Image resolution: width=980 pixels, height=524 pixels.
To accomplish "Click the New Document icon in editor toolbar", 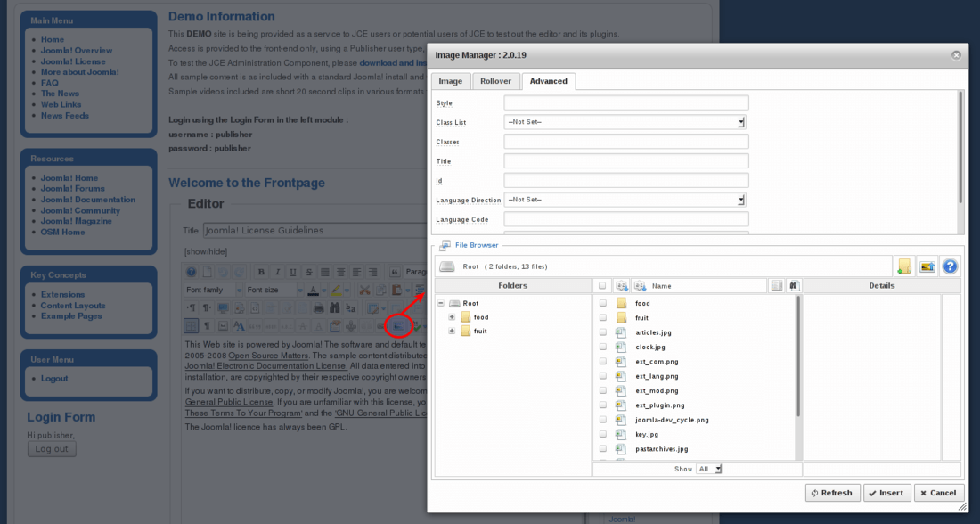I will click(x=207, y=272).
